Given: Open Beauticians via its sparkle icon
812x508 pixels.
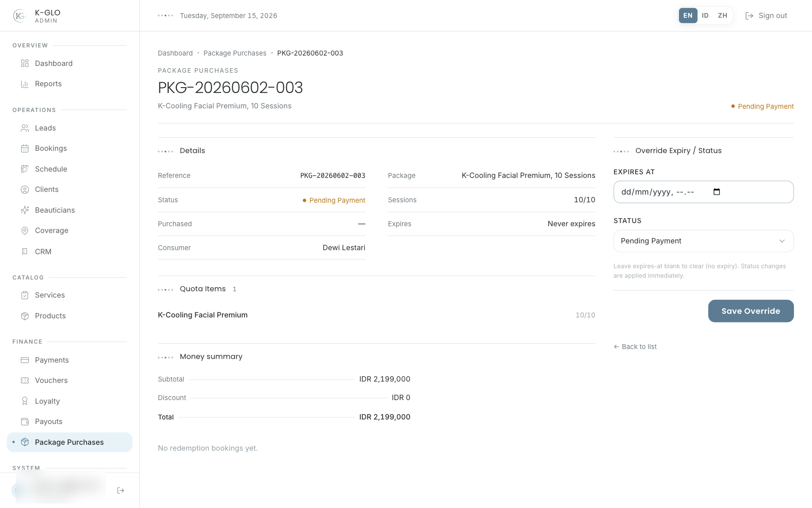Looking at the screenshot, I should pyautogui.click(x=25, y=210).
